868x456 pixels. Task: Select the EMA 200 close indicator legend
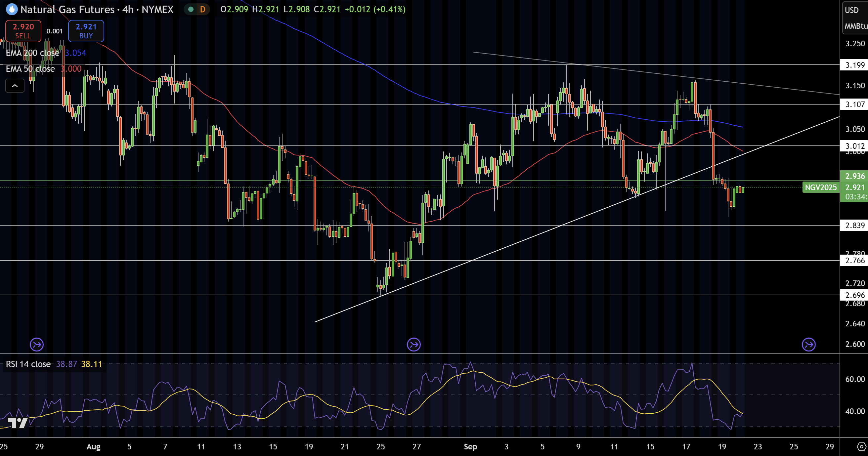32,53
